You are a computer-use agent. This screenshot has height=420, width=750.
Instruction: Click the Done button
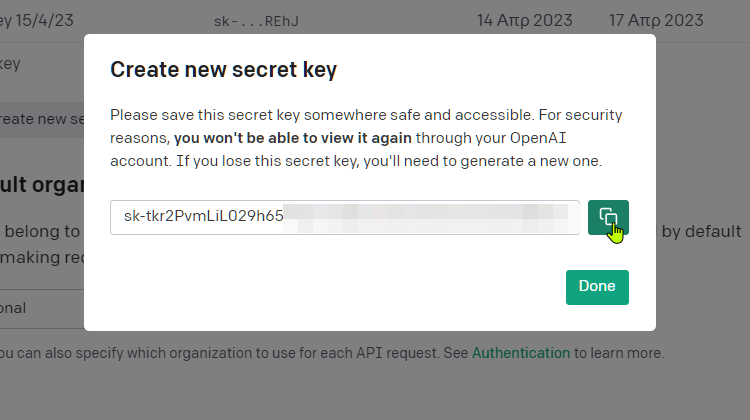click(597, 287)
